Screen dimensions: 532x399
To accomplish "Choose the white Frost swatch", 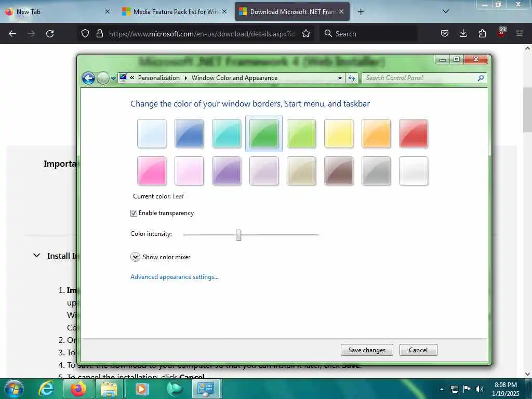I will click(413, 170).
